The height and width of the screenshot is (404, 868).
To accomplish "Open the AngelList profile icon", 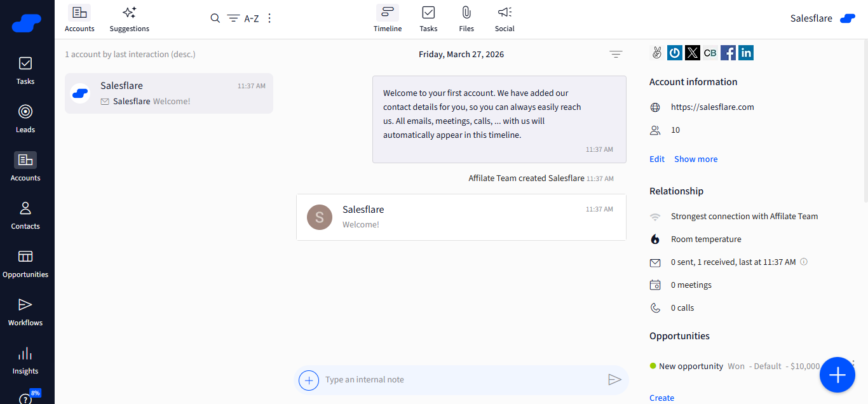I will click(x=657, y=53).
